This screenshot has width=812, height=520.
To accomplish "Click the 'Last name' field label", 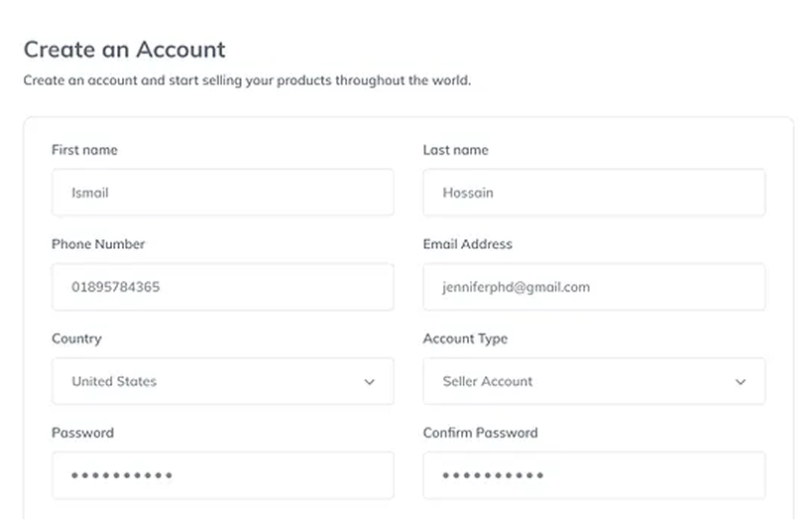I will coord(455,150).
